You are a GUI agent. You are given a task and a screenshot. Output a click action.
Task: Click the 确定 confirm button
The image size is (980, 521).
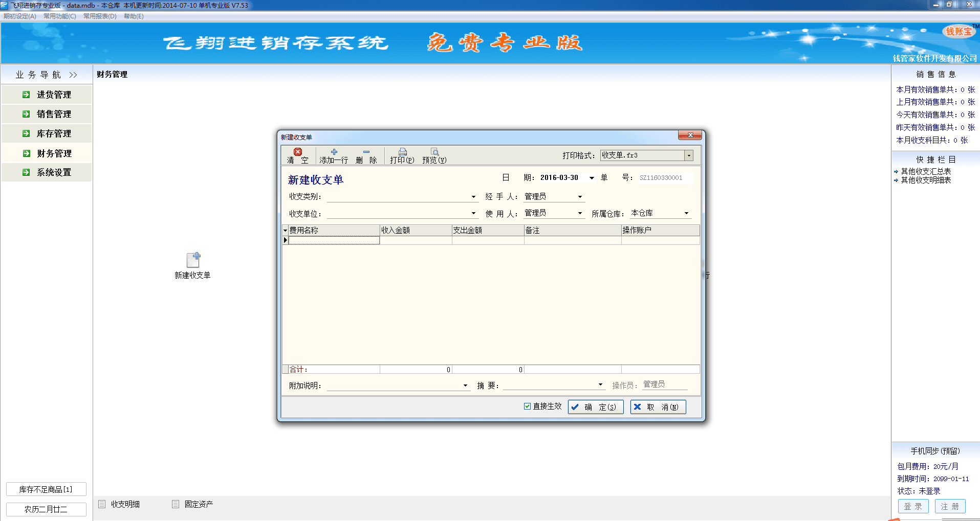coord(596,407)
